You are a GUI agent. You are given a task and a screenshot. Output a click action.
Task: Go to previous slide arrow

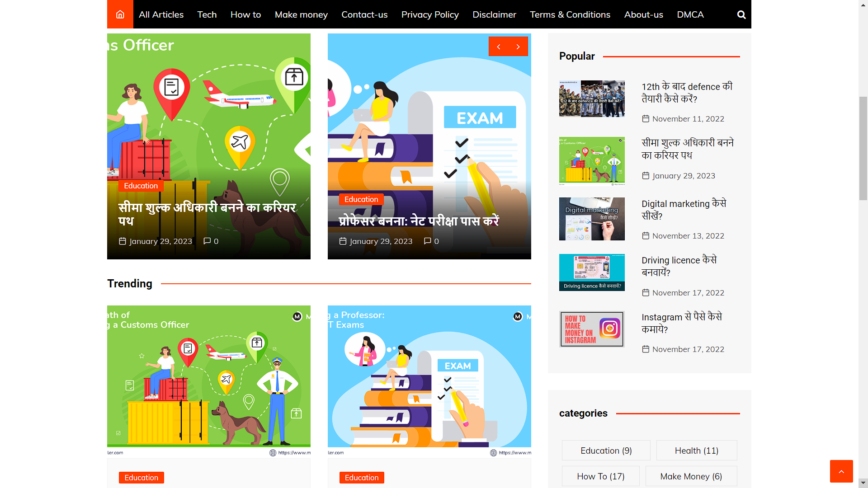499,47
